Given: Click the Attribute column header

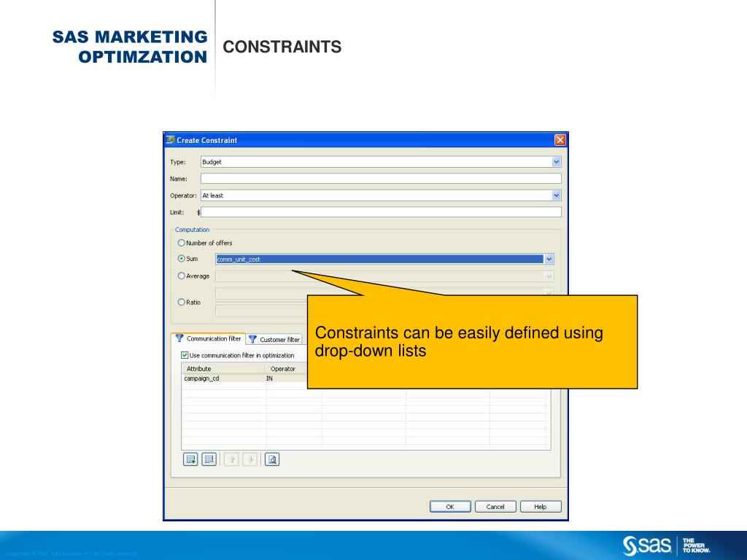Looking at the screenshot, I should (223, 368).
